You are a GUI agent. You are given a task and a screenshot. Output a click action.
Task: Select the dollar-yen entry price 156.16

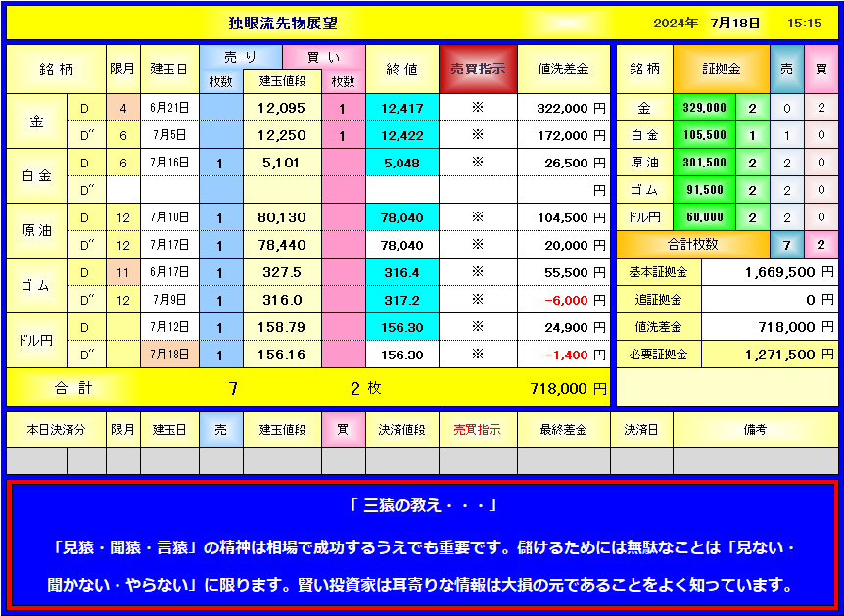[x=283, y=355]
